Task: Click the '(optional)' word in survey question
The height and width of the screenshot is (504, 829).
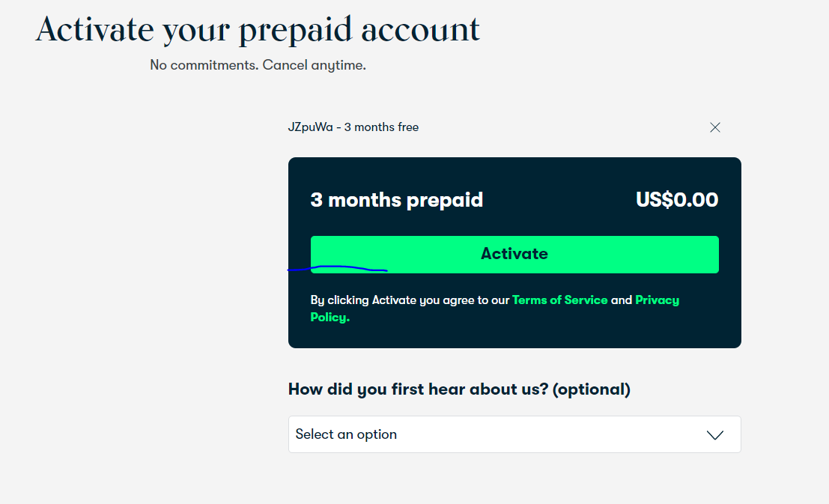Action: 591,389
